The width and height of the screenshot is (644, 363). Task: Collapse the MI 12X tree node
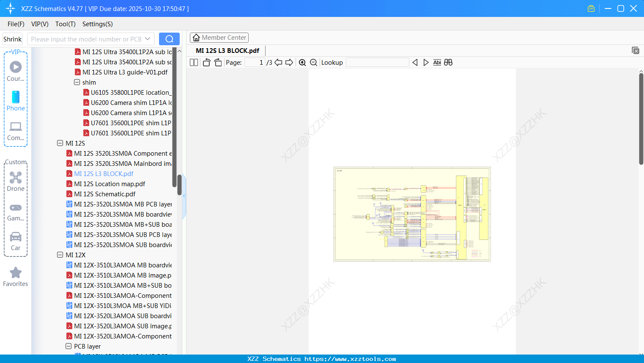(x=60, y=255)
